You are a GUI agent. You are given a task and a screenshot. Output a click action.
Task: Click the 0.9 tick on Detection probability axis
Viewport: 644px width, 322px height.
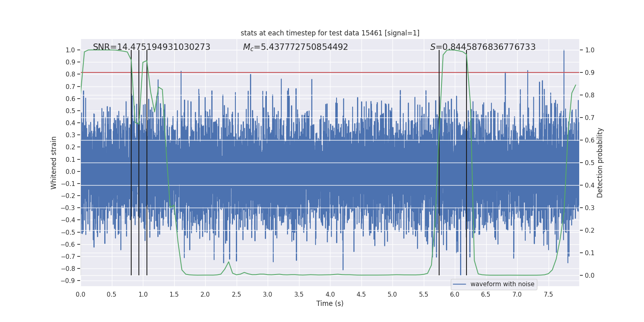point(590,73)
